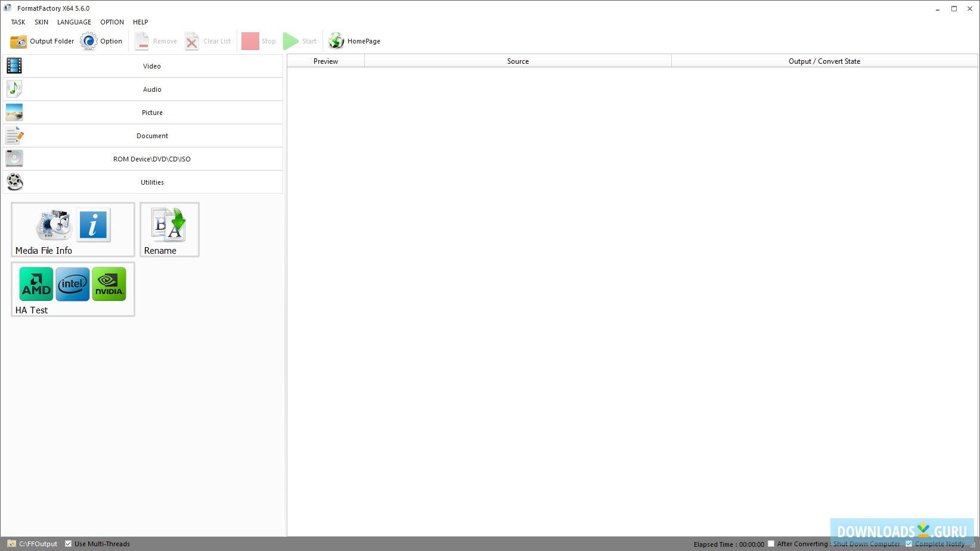
Task: Click the green Start play button
Action: (x=291, y=41)
